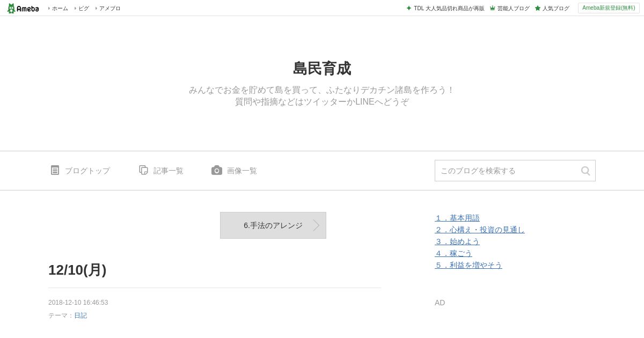
Task: Go to next article 6.手法のアレンジ
Action: point(273,225)
